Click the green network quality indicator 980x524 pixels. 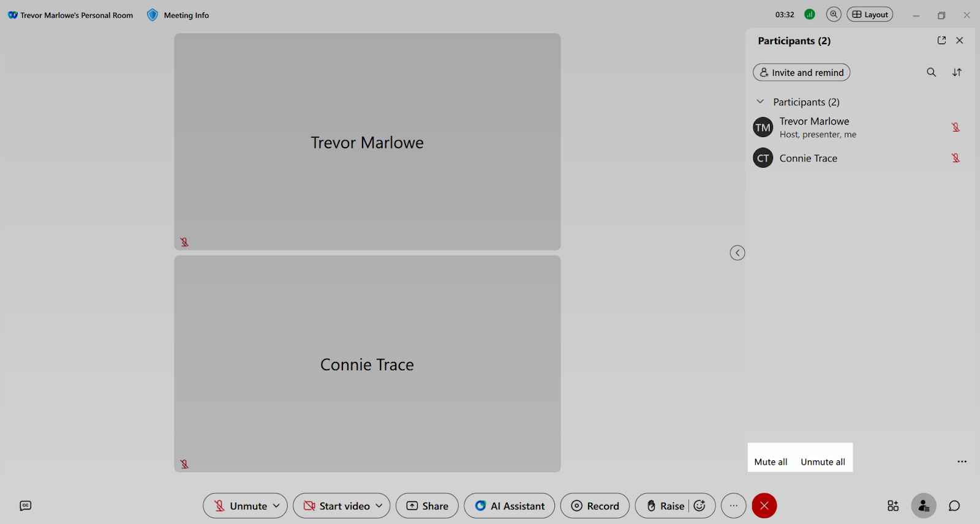coord(809,15)
